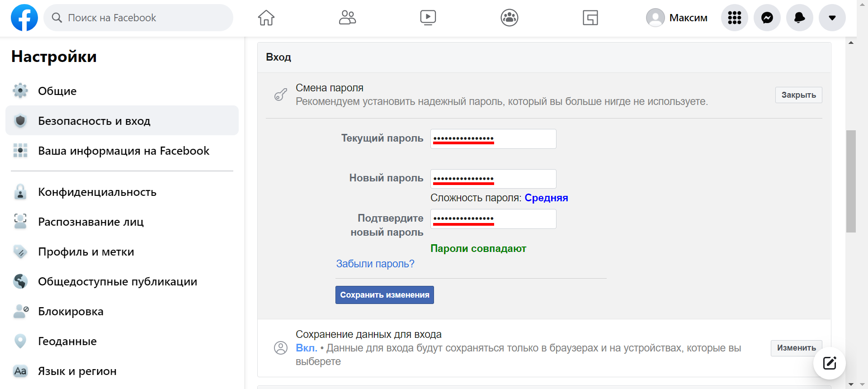Click the Aa icon for Язык и регион
Screen dimensions: 868x389
(20, 371)
